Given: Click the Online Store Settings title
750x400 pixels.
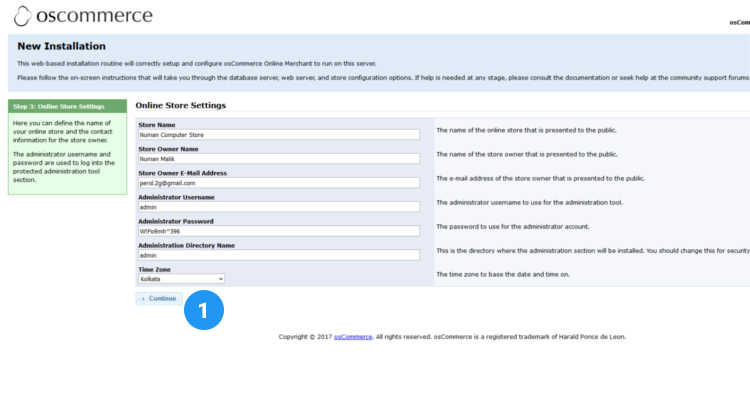Looking at the screenshot, I should 180,105.
